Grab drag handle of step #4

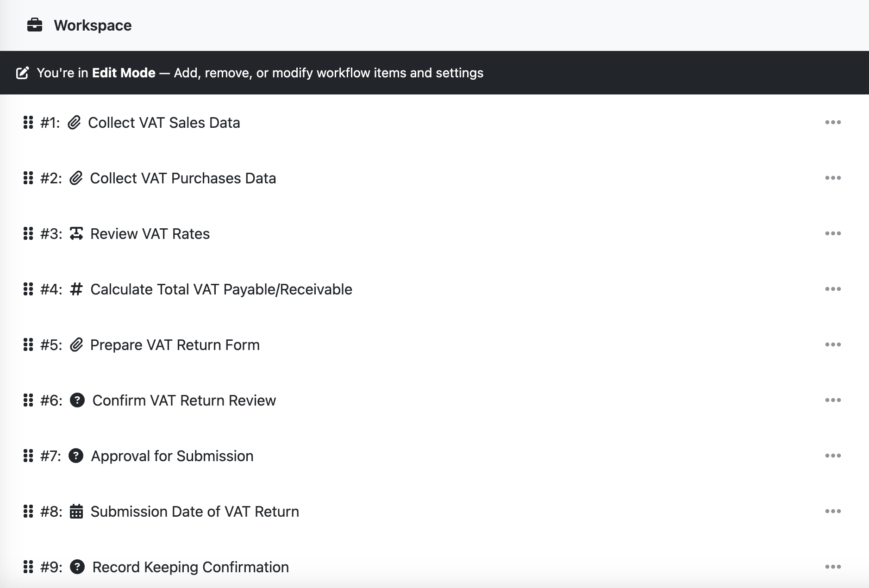28,289
